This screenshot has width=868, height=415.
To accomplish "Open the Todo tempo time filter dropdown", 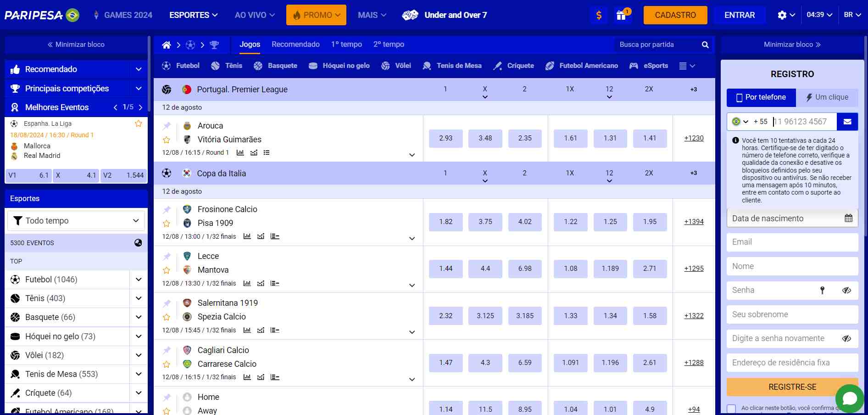I will (76, 221).
